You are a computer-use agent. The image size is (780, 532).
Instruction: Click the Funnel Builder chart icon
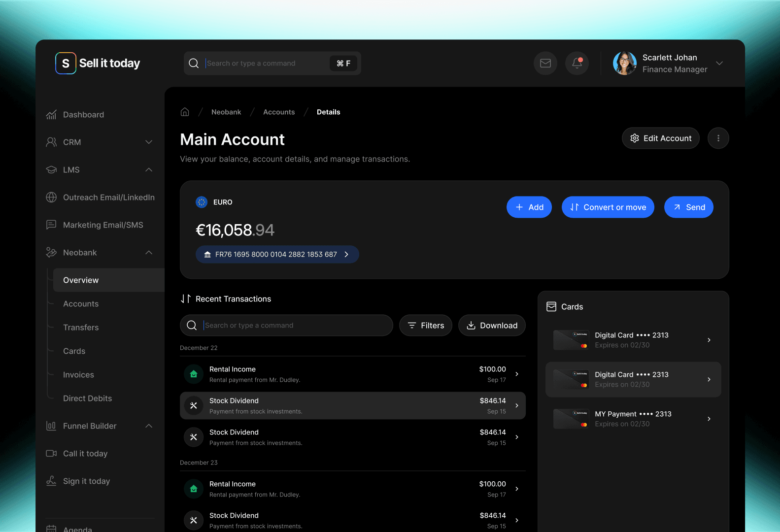[51, 426]
